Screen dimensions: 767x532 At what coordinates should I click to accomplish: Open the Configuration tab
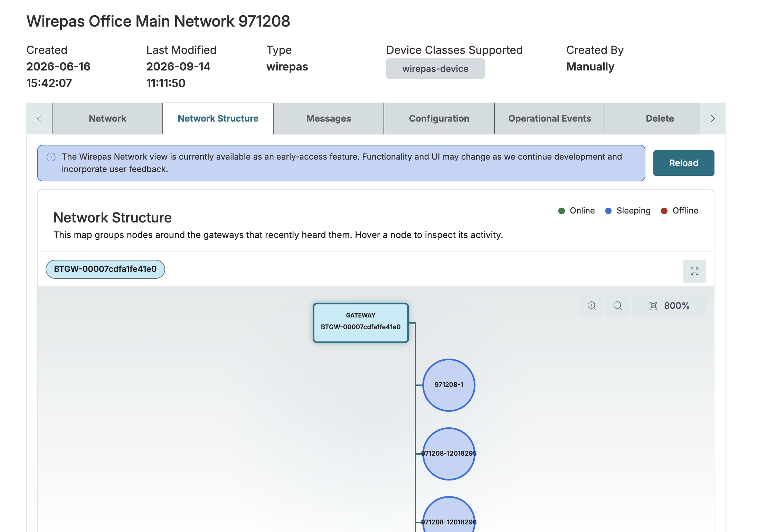(x=439, y=118)
